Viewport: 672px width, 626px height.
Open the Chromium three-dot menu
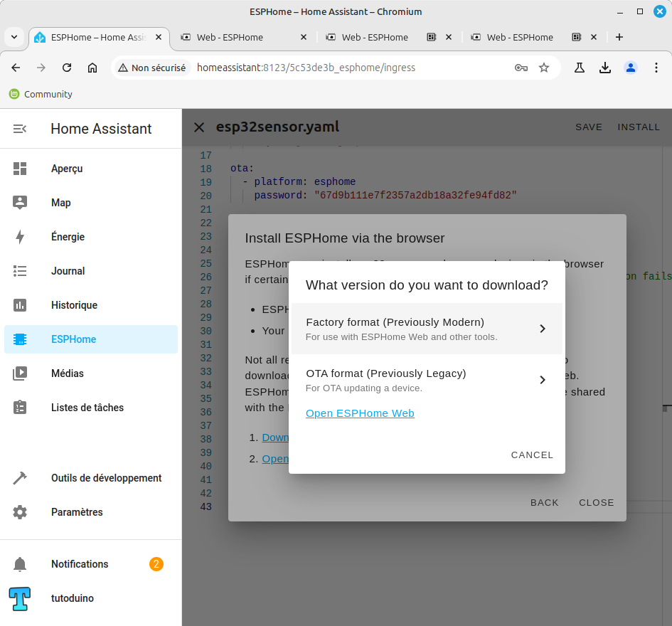(x=656, y=68)
